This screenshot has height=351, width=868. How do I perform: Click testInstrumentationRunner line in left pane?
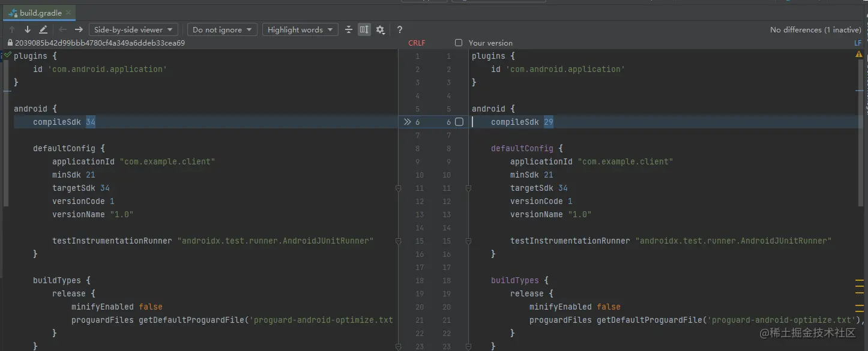tap(213, 241)
